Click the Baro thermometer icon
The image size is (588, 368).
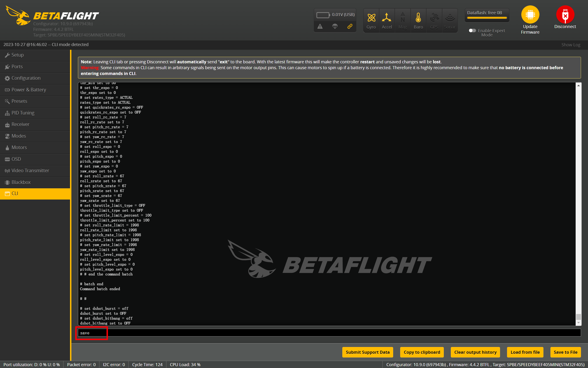point(418,18)
